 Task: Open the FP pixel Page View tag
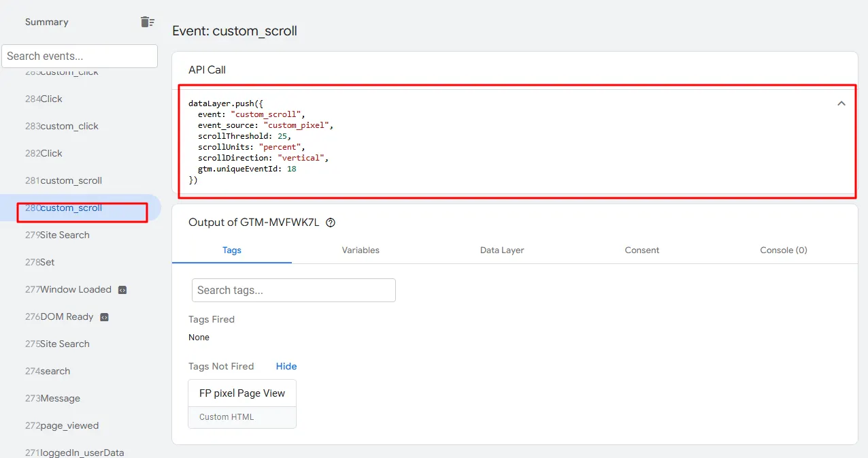(242, 404)
